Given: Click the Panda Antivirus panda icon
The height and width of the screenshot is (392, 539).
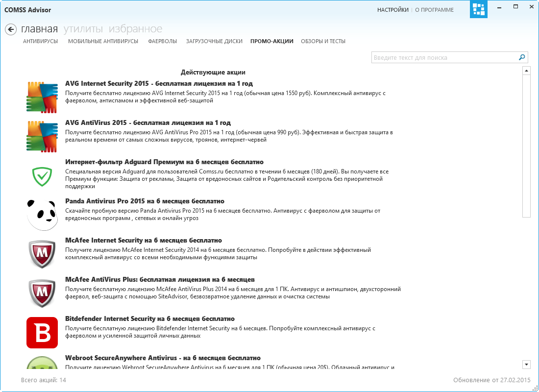Looking at the screenshot, I should pos(42,215).
